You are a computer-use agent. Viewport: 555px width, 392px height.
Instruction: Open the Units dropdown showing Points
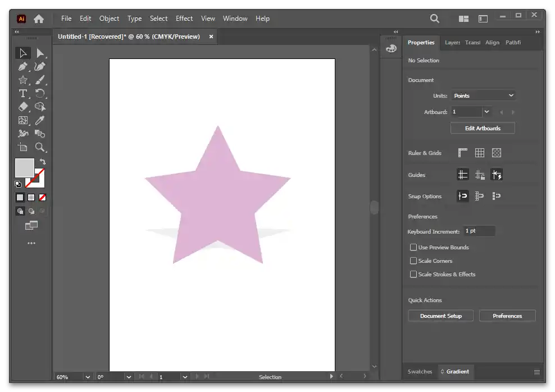483,95
